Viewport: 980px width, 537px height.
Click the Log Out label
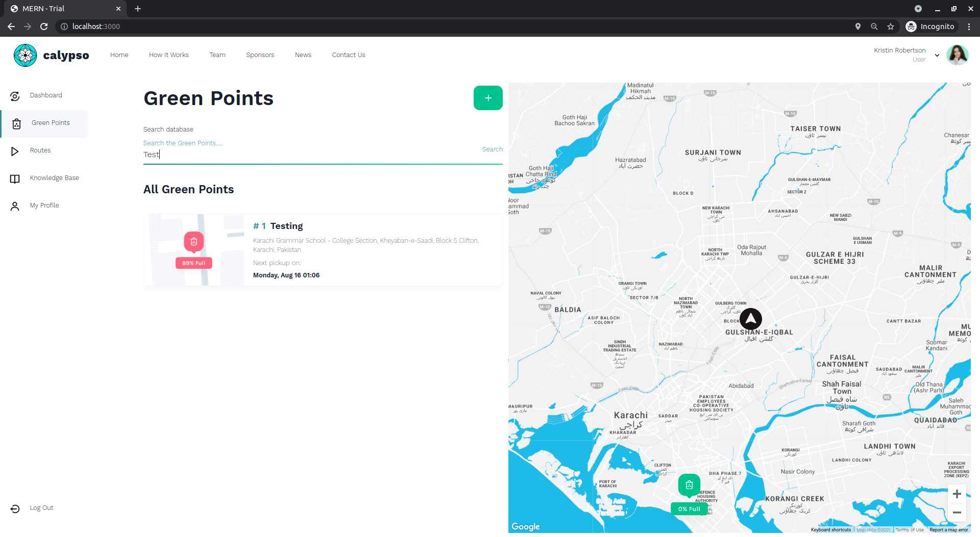pyautogui.click(x=41, y=508)
